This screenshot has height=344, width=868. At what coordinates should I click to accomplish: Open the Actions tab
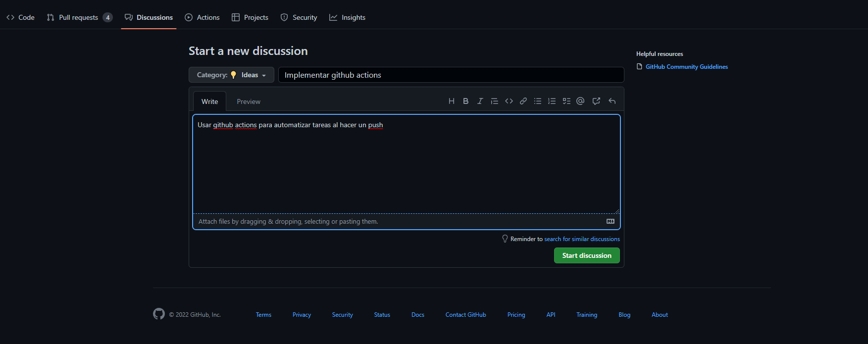coord(202,17)
